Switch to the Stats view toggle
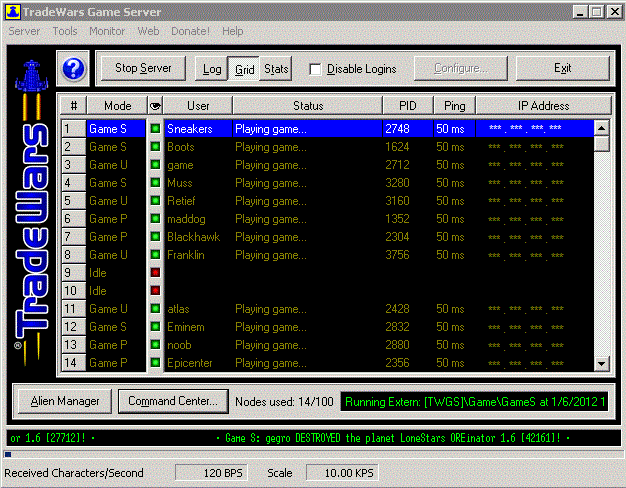The width and height of the screenshot is (626, 488). pos(276,69)
